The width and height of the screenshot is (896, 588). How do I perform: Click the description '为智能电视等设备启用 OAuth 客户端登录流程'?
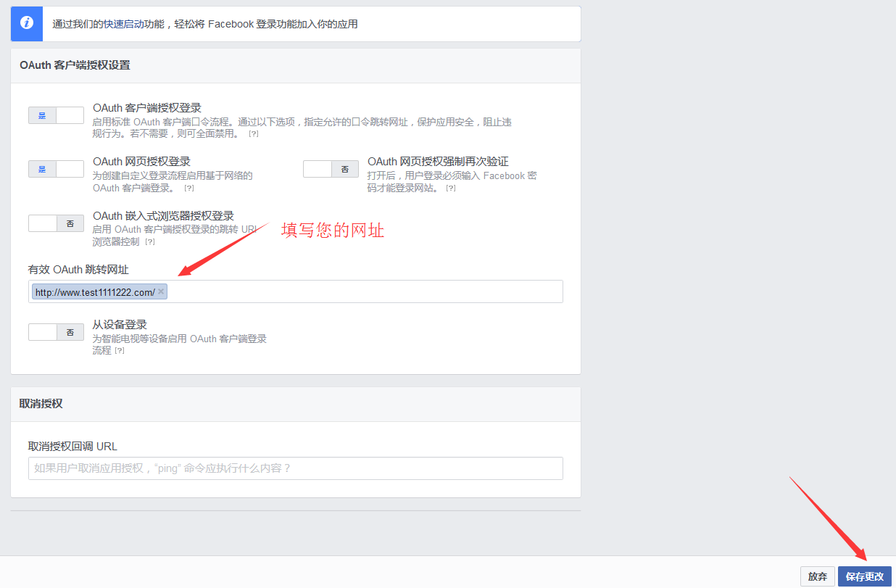click(180, 344)
